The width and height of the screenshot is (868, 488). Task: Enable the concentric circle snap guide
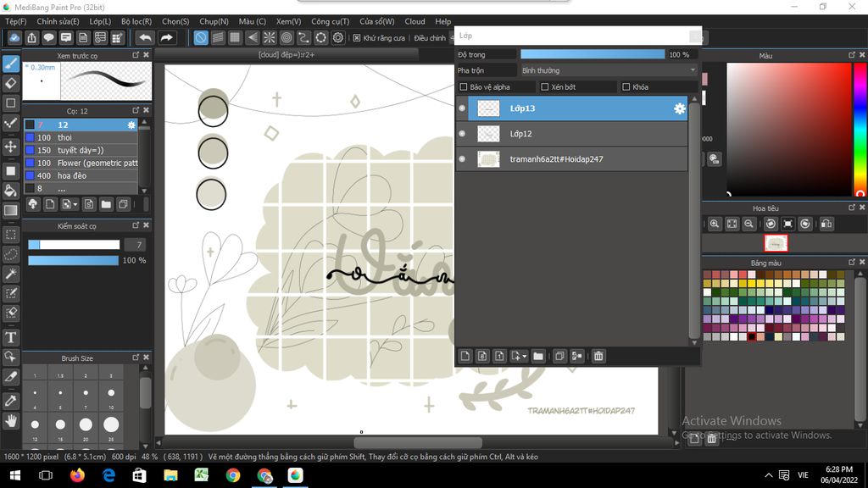pos(287,37)
